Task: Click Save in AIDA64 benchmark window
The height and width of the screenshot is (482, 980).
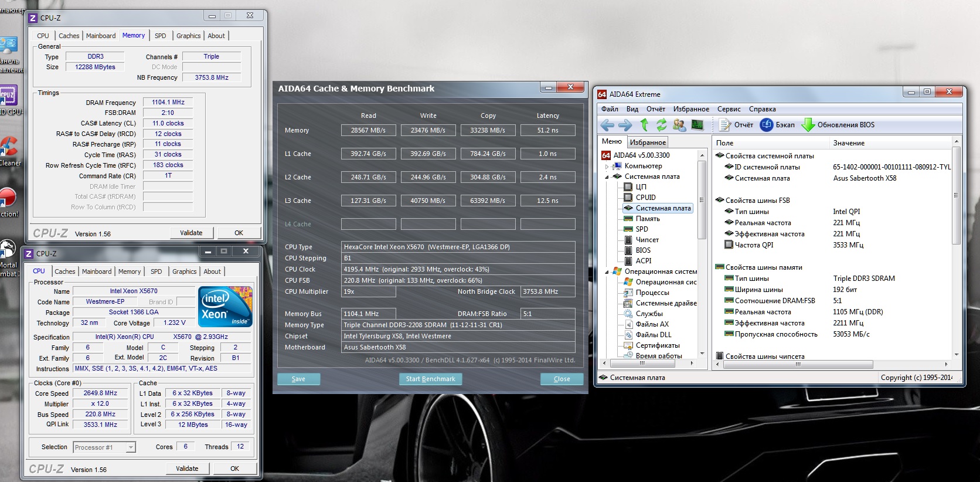Action: coord(298,379)
